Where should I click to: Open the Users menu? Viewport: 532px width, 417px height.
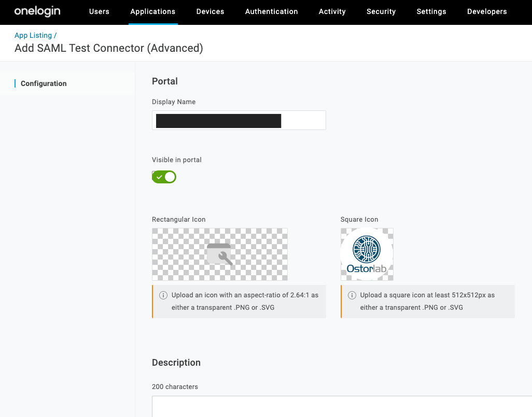[99, 11]
